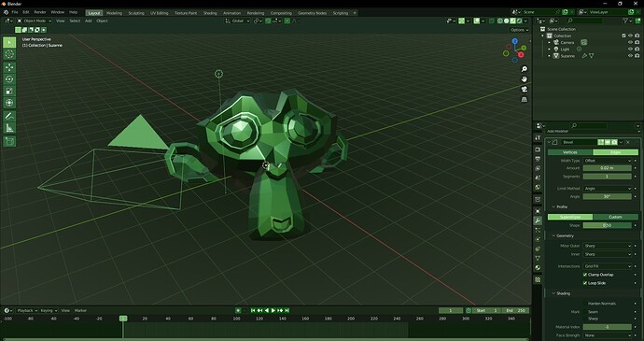Choose the Annotate tool
This screenshot has height=341, width=644.
[x=9, y=116]
